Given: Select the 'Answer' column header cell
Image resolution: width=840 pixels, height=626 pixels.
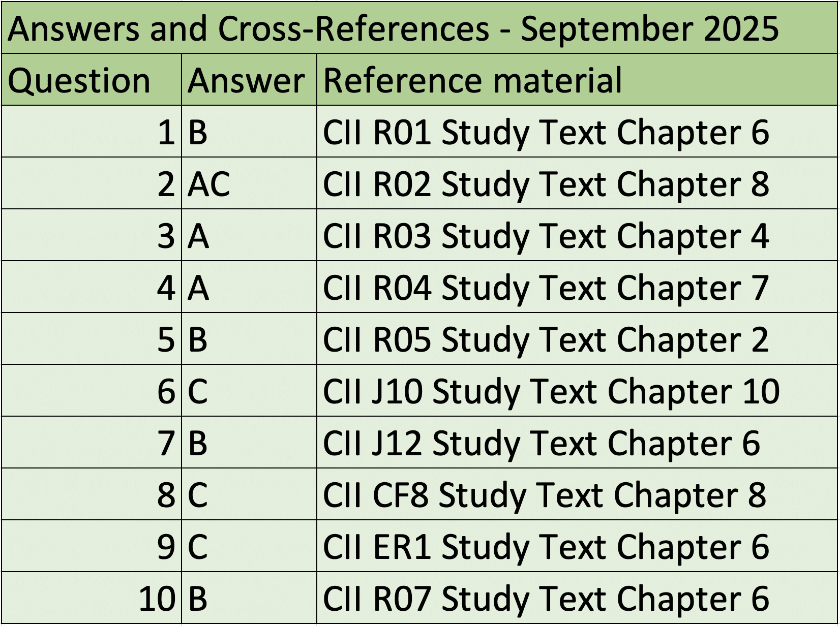Looking at the screenshot, I should (249, 80).
